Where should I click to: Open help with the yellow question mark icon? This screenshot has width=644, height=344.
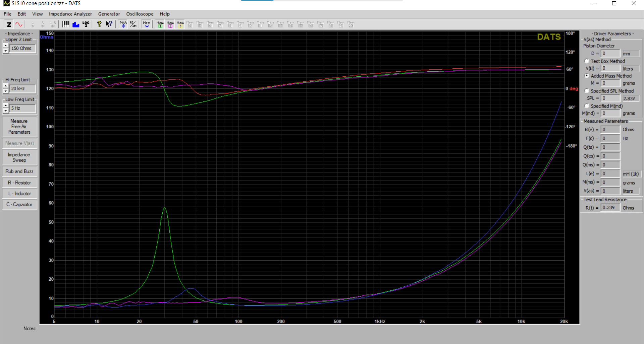[x=99, y=24]
